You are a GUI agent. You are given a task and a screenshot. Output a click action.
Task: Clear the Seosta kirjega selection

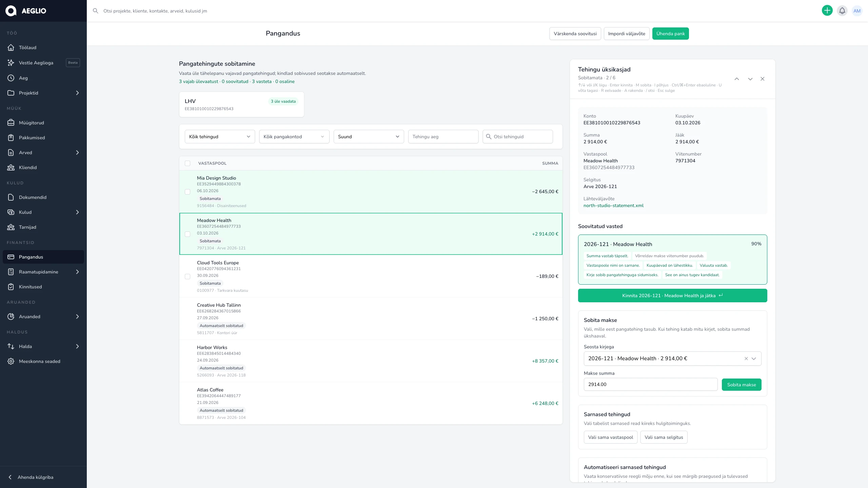coord(746,359)
